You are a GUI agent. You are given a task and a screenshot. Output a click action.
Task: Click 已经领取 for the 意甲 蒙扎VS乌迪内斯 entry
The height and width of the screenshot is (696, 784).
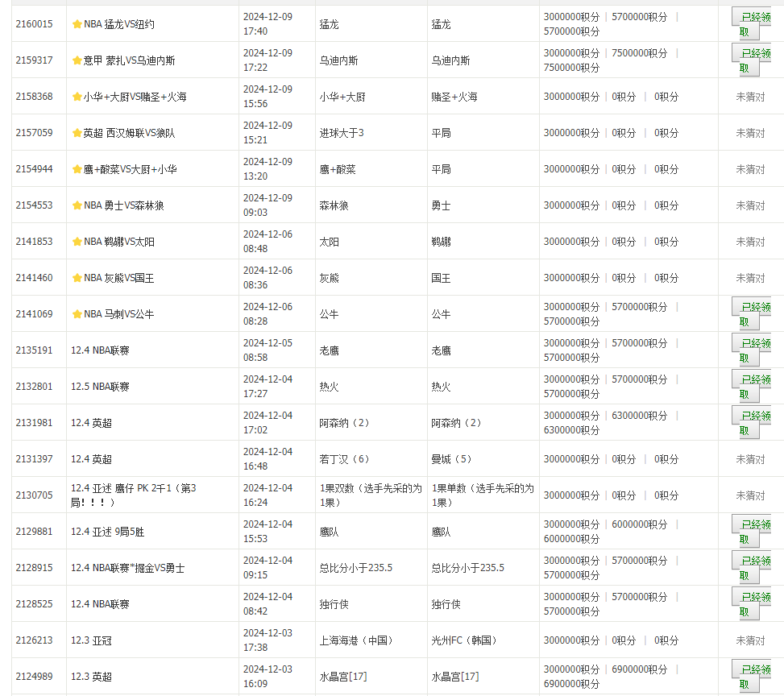(x=750, y=60)
